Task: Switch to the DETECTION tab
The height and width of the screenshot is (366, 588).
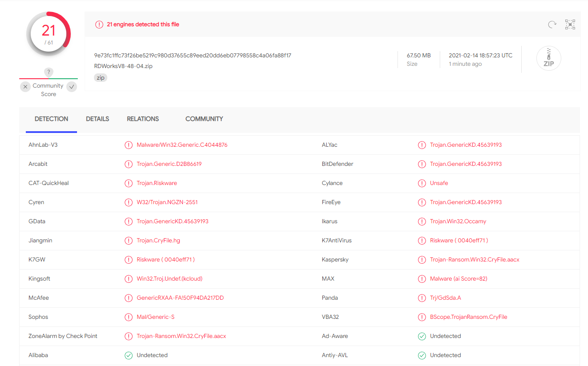Action: pyautogui.click(x=51, y=119)
